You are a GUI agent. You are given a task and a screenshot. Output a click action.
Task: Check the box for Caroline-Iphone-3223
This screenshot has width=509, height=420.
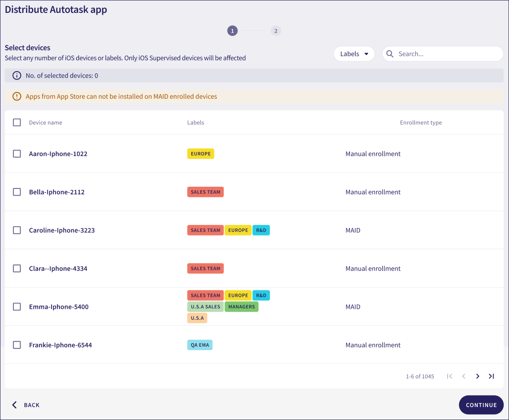pyautogui.click(x=17, y=230)
